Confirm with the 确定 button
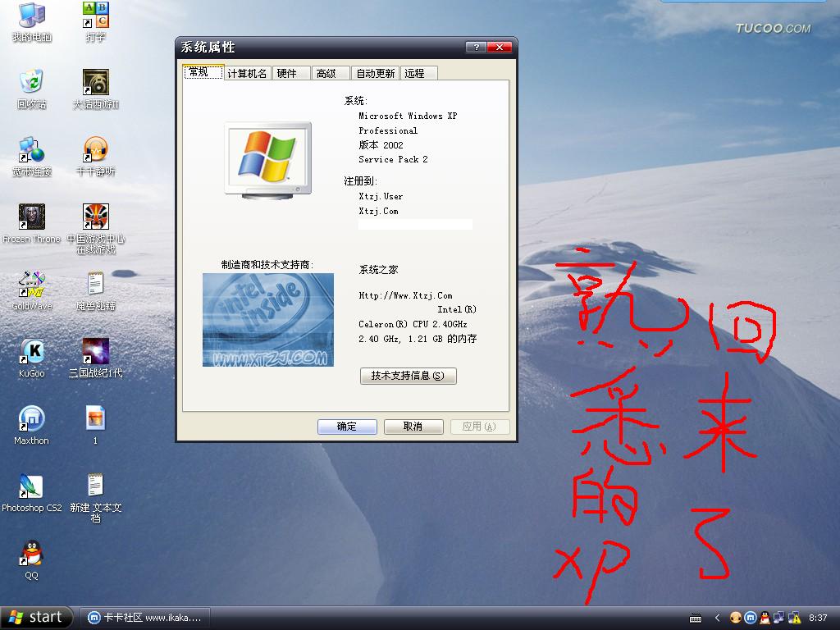840x630 pixels. click(x=347, y=427)
